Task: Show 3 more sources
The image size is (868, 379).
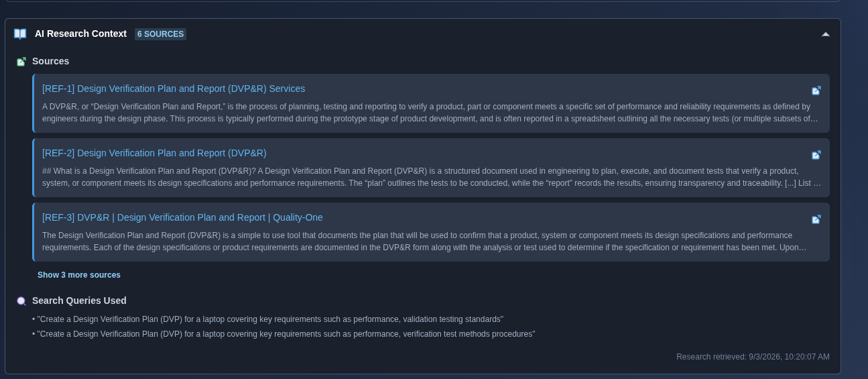Action: (79, 275)
